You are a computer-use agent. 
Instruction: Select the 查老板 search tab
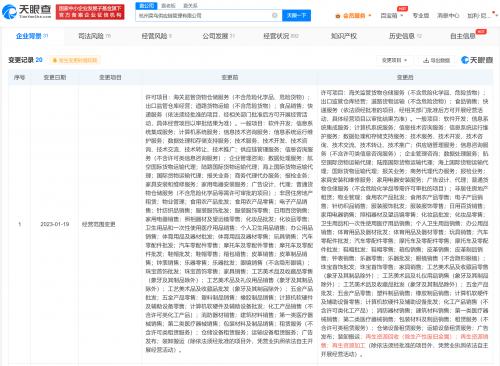pyautogui.click(x=168, y=6)
